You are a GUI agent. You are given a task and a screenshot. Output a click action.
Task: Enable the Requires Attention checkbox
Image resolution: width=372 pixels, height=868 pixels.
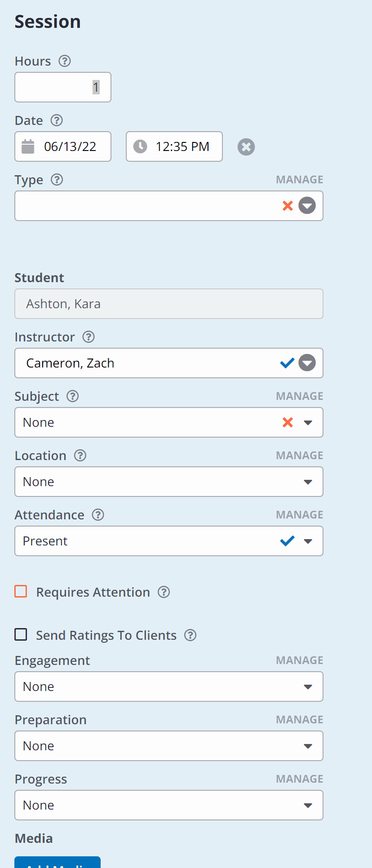pos(21,591)
